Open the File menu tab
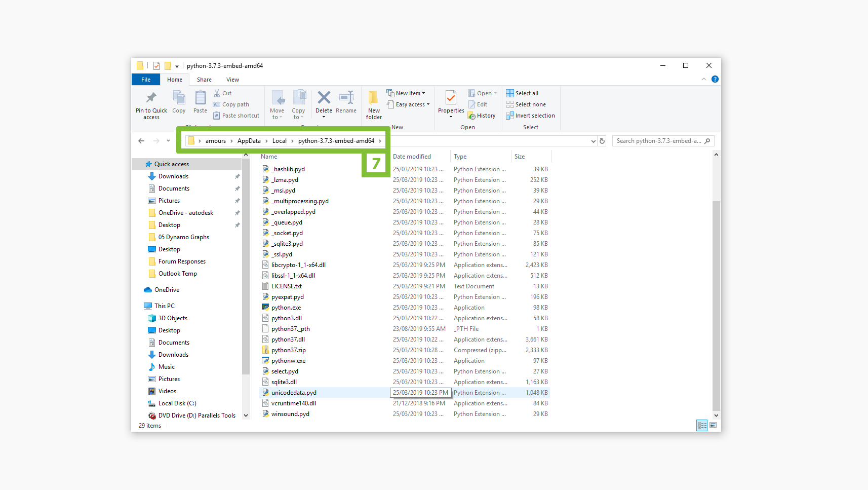 click(146, 80)
